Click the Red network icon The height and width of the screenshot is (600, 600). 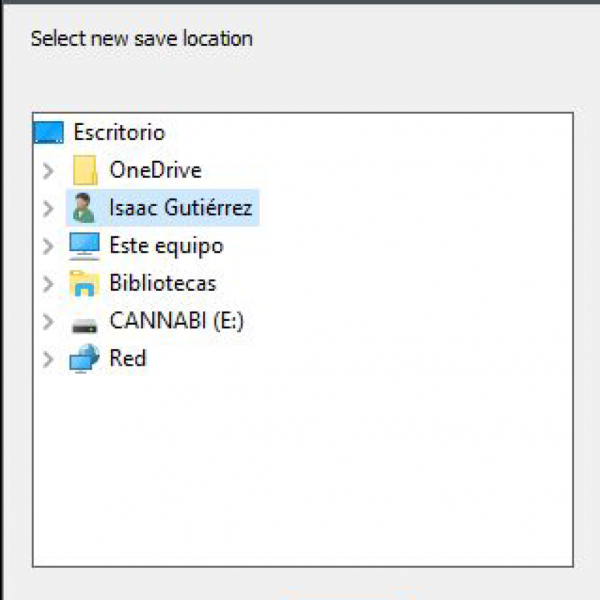[x=85, y=359]
